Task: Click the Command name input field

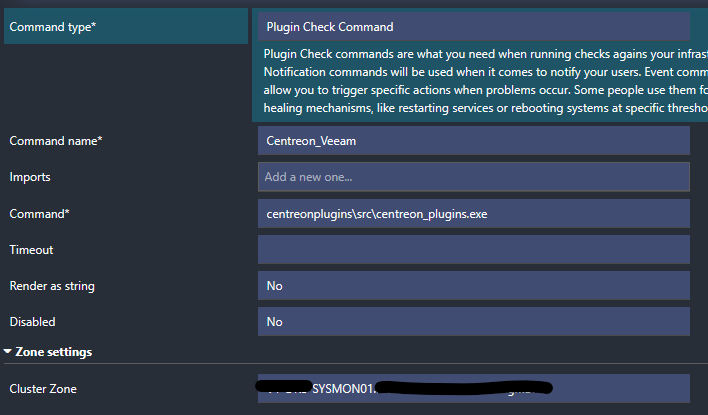Action: pos(473,141)
